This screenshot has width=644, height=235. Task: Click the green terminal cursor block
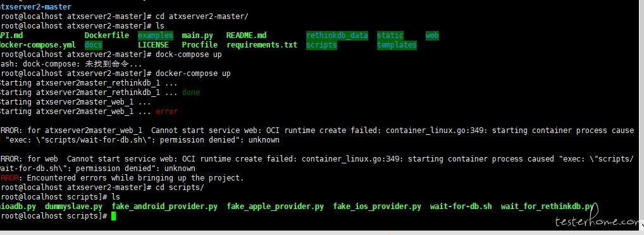[114, 216]
